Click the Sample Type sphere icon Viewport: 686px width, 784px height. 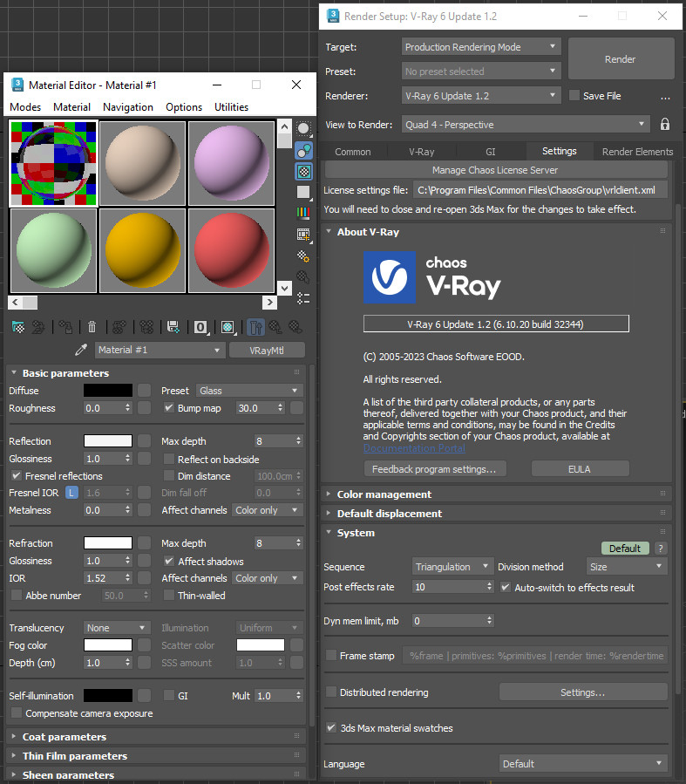click(x=303, y=128)
